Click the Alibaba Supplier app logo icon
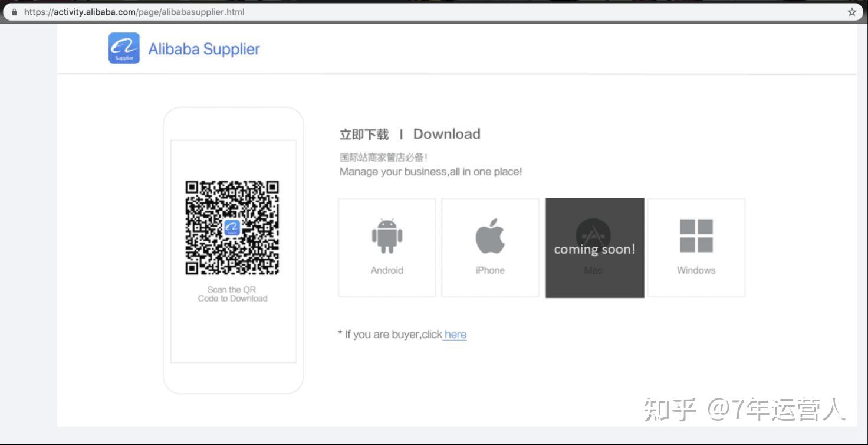This screenshot has width=868, height=445. (124, 48)
